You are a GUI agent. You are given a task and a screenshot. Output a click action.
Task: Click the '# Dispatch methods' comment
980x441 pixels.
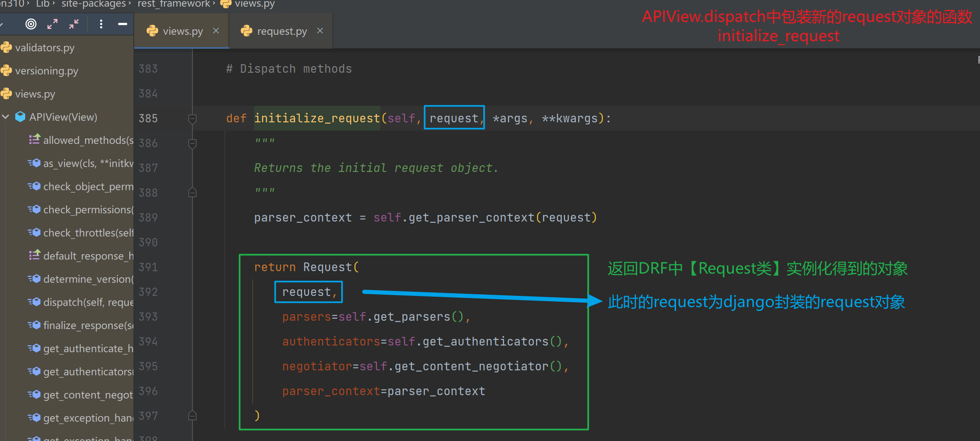(289, 69)
